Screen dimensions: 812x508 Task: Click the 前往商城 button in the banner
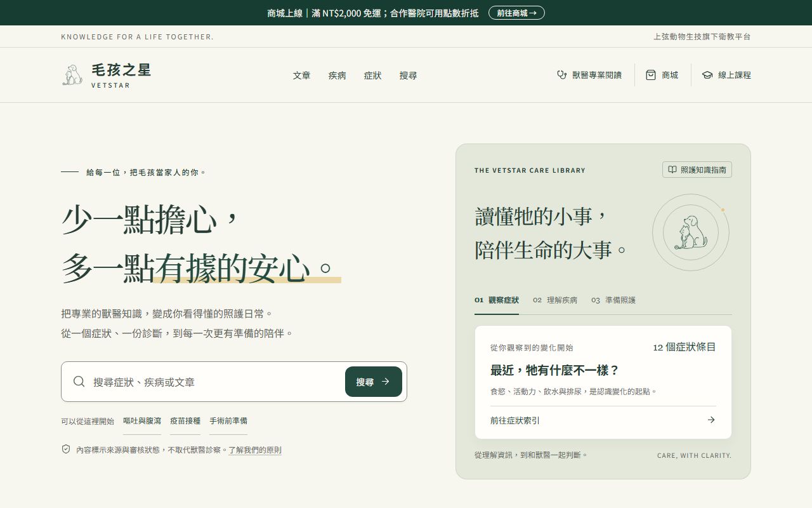pyautogui.click(x=516, y=13)
